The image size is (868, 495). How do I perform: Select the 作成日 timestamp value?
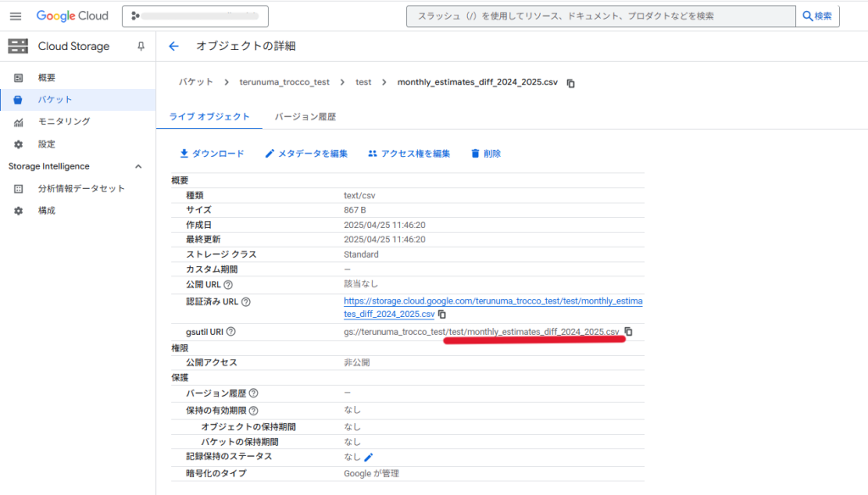click(384, 225)
